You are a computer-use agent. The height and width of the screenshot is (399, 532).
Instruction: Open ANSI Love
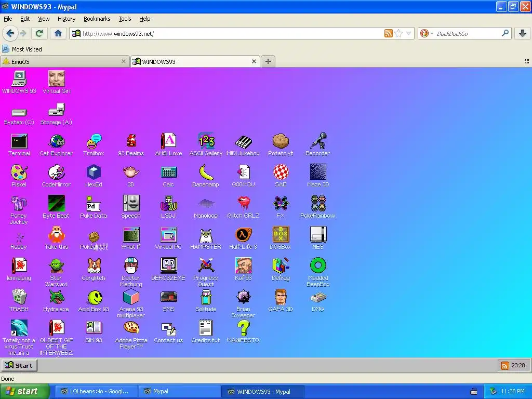point(169,145)
